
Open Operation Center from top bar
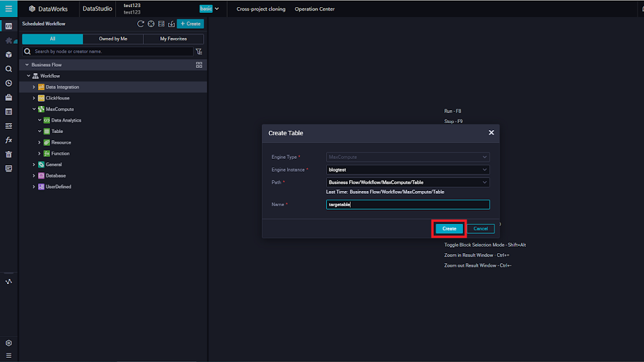point(314,9)
